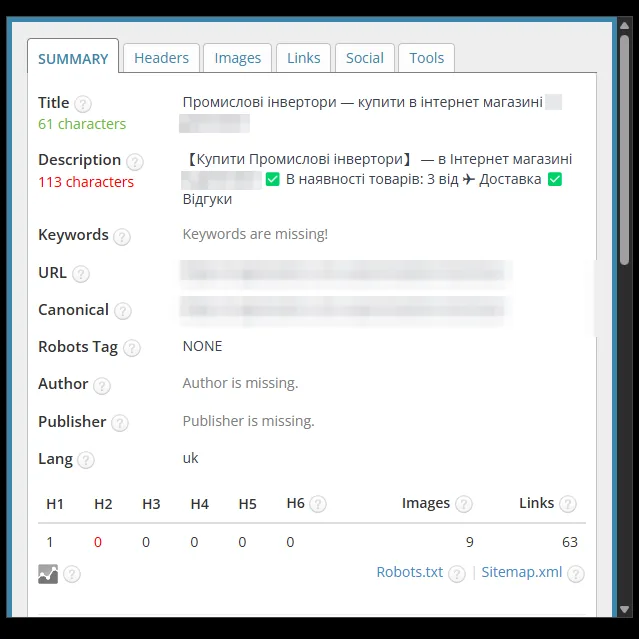This screenshot has height=639, width=639.
Task: Click the 'Відгуки' description text
Action: point(207,199)
